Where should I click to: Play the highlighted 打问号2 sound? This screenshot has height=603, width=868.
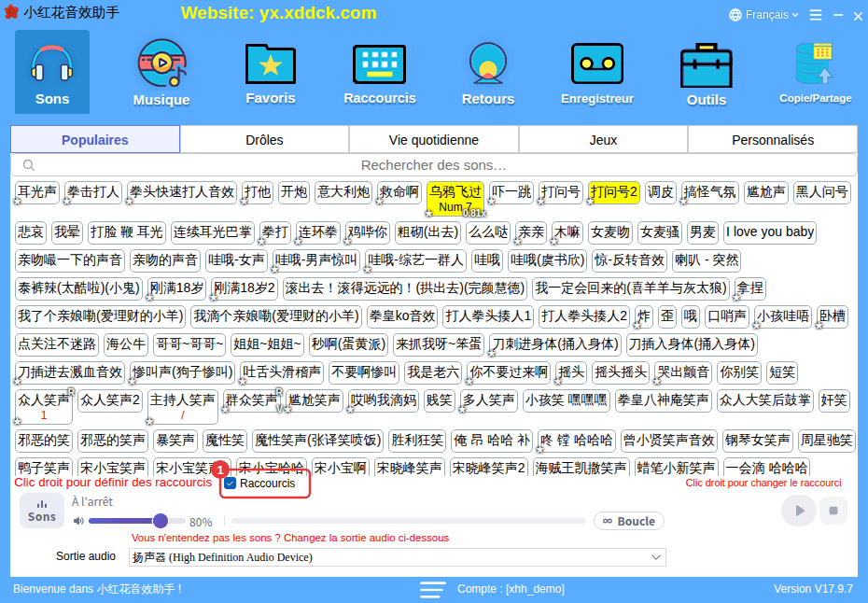[614, 192]
